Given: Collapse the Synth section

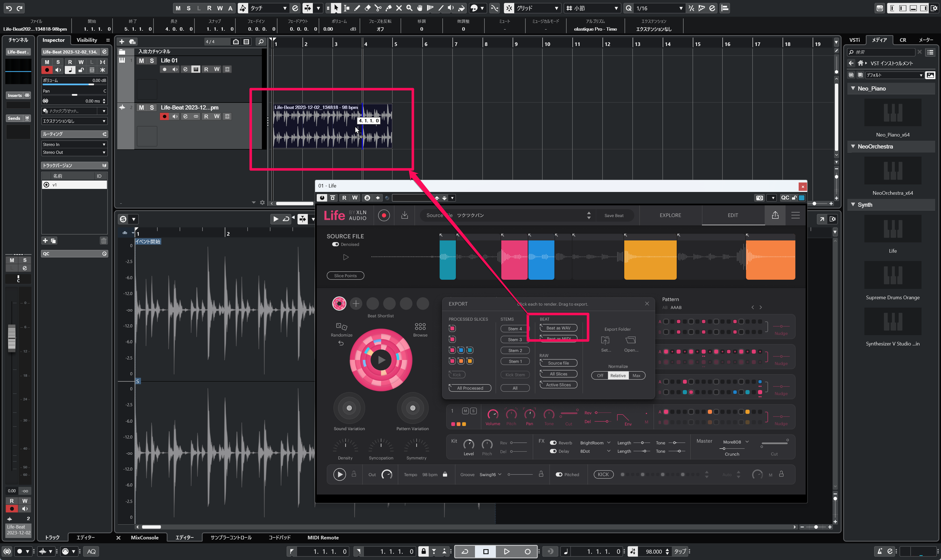Looking at the screenshot, I should (853, 204).
